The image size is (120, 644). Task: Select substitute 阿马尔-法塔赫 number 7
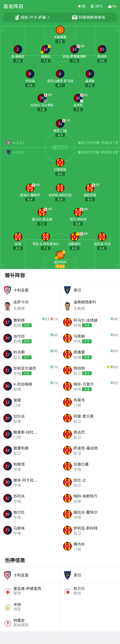(x=90, y=322)
